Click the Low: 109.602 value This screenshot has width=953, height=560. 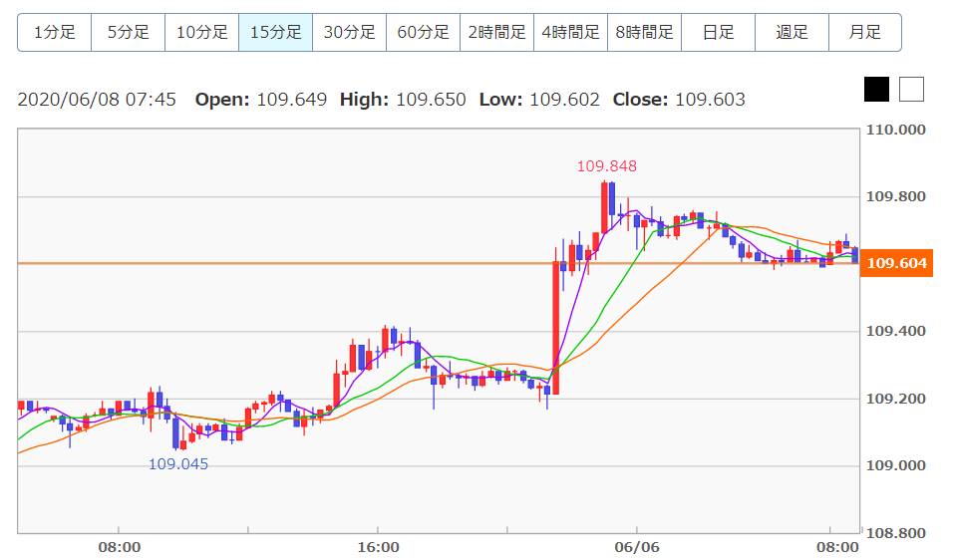(539, 100)
